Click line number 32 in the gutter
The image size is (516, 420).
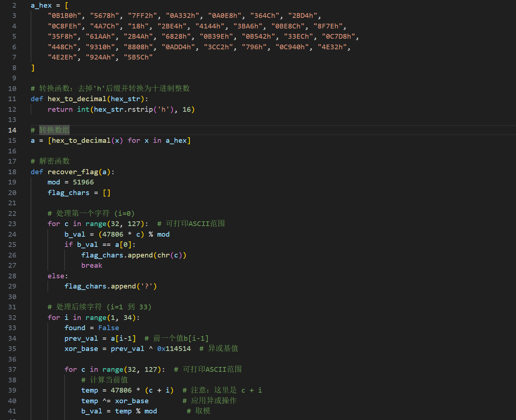tap(12, 318)
